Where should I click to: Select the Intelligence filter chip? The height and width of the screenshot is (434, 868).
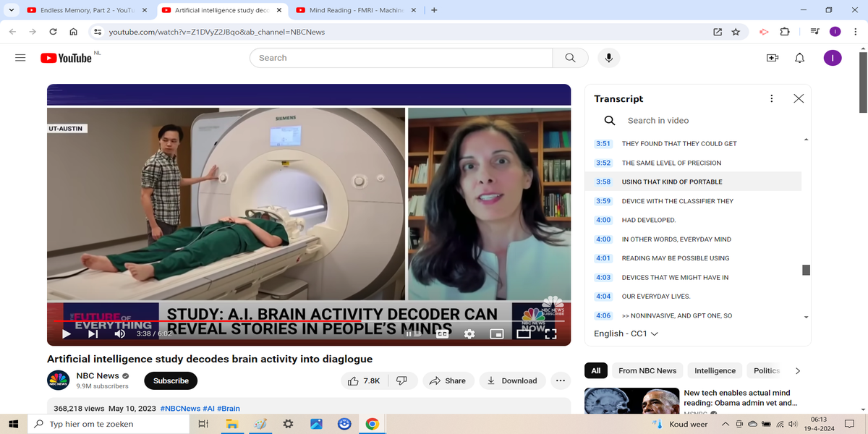tap(715, 370)
